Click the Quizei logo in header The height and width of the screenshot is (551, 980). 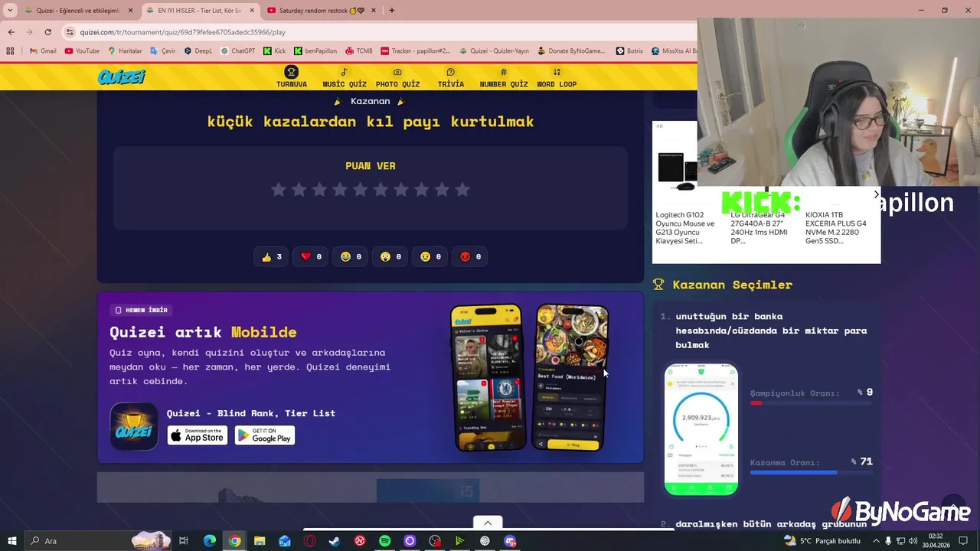(121, 77)
